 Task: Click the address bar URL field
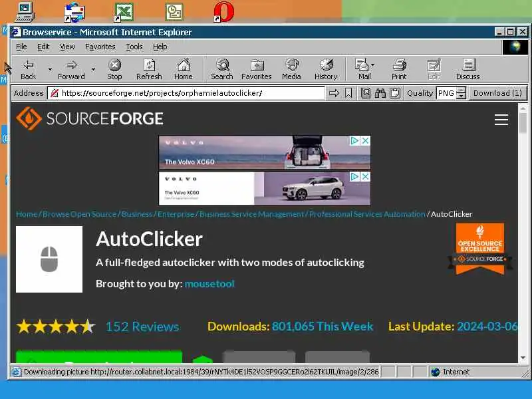click(x=186, y=93)
